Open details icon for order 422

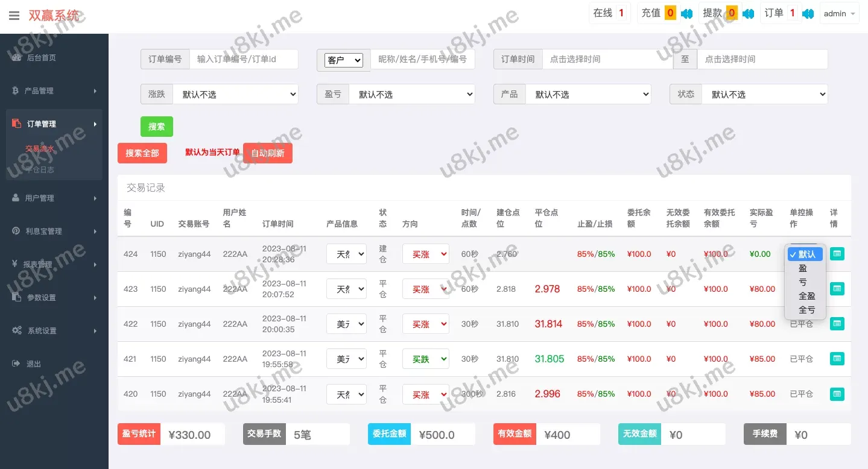837,324
